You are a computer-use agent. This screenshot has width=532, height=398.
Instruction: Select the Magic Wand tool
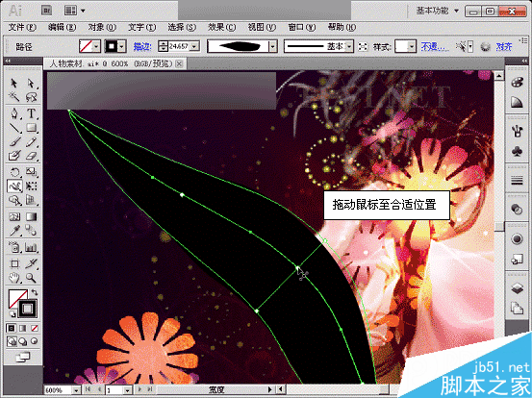coord(13,97)
